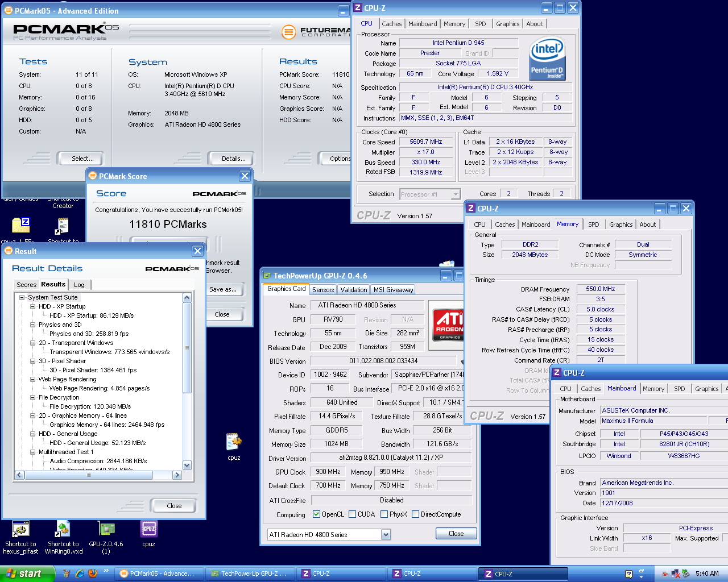Switch to the Caches tab in top CPU-Z
Viewport: 728px width, 582px height.
(x=391, y=24)
